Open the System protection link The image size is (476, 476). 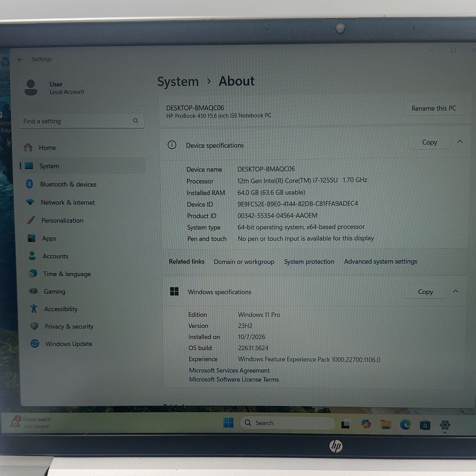tap(309, 262)
